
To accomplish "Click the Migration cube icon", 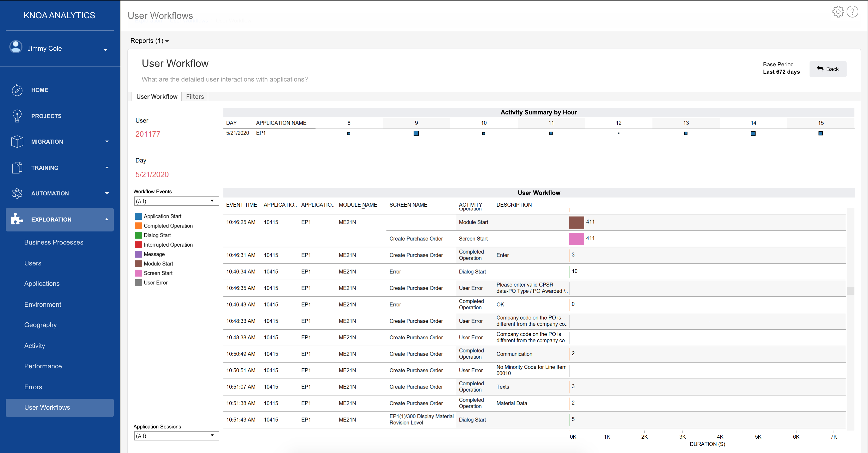I will click(17, 142).
